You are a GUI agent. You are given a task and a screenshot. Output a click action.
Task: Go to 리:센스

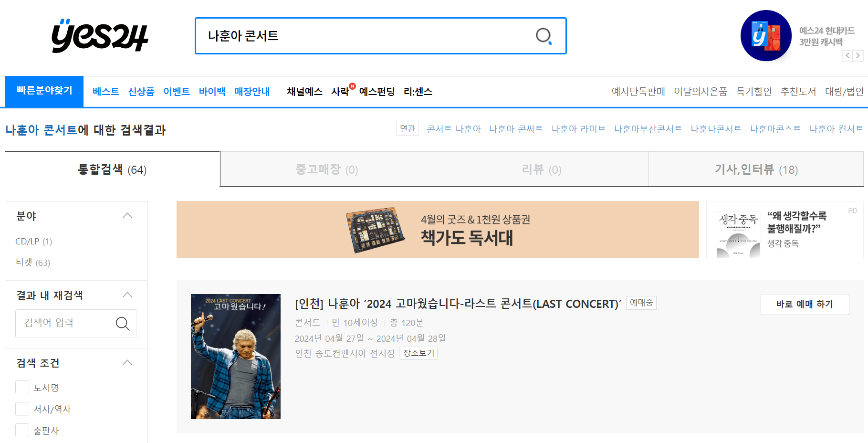(418, 91)
